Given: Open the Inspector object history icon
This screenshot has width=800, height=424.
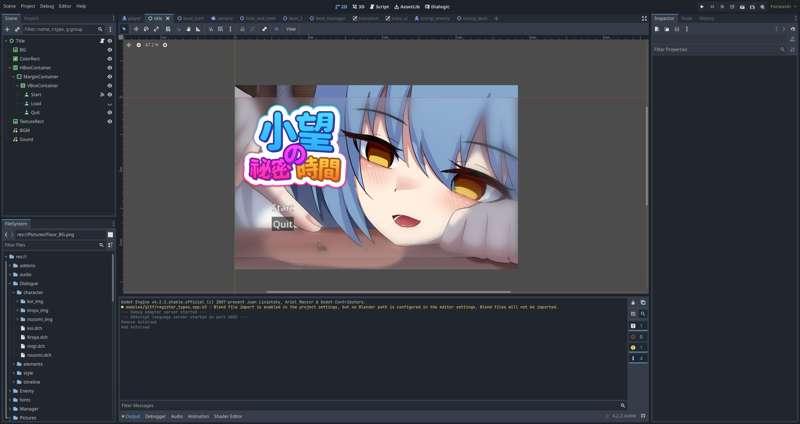Looking at the screenshot, I should point(793,29).
